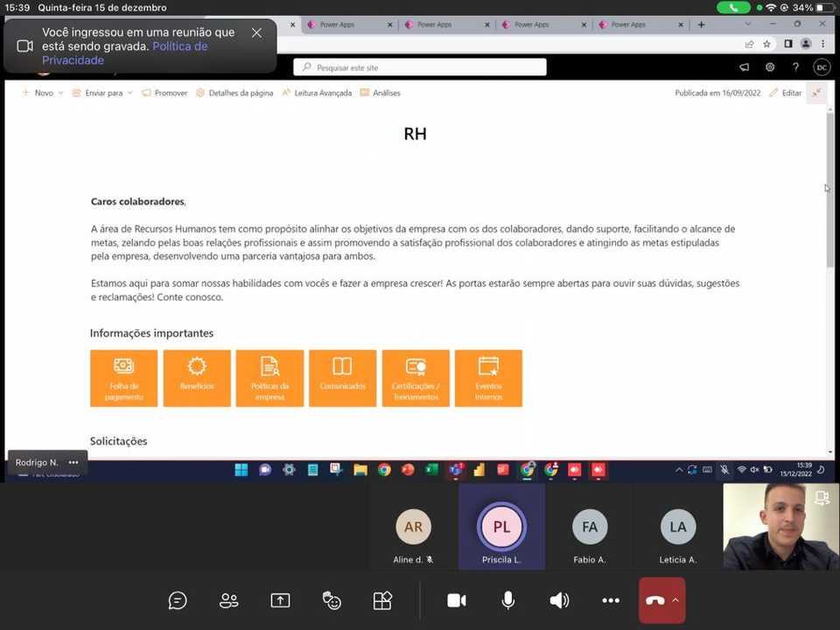Expand the leave call options arrow
Image resolution: width=840 pixels, height=630 pixels.
pos(675,600)
